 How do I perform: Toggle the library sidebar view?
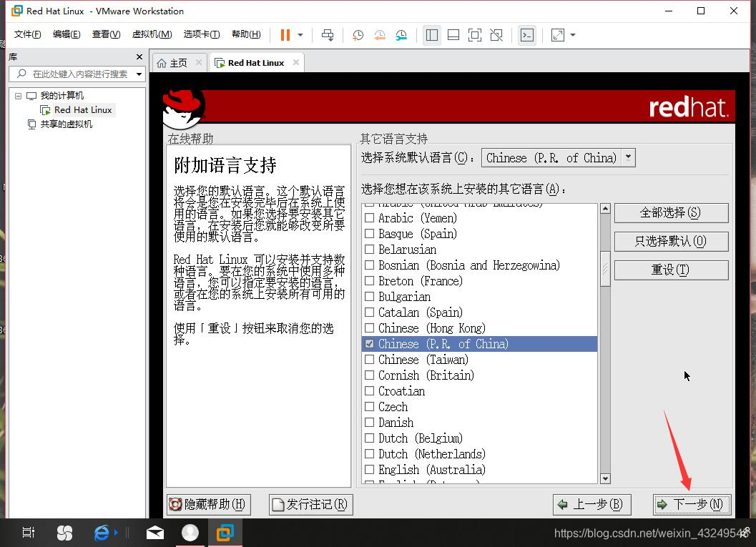click(431, 35)
